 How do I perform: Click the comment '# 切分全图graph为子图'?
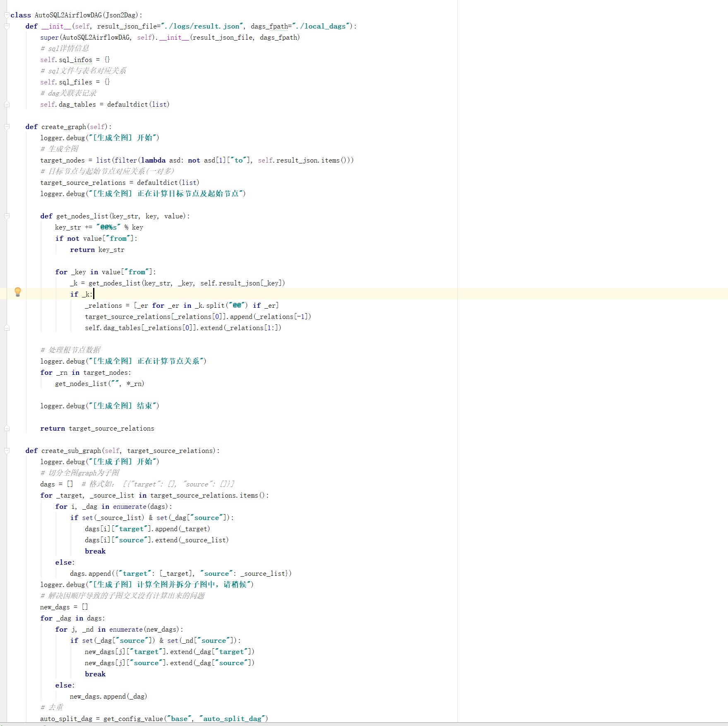tap(80, 473)
